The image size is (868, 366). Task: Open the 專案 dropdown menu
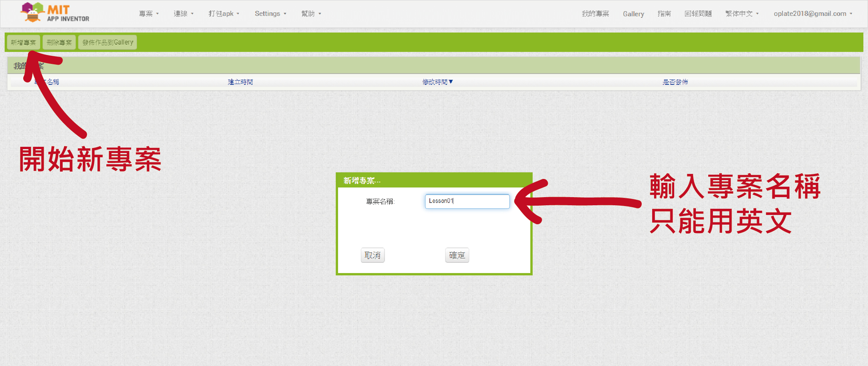149,14
